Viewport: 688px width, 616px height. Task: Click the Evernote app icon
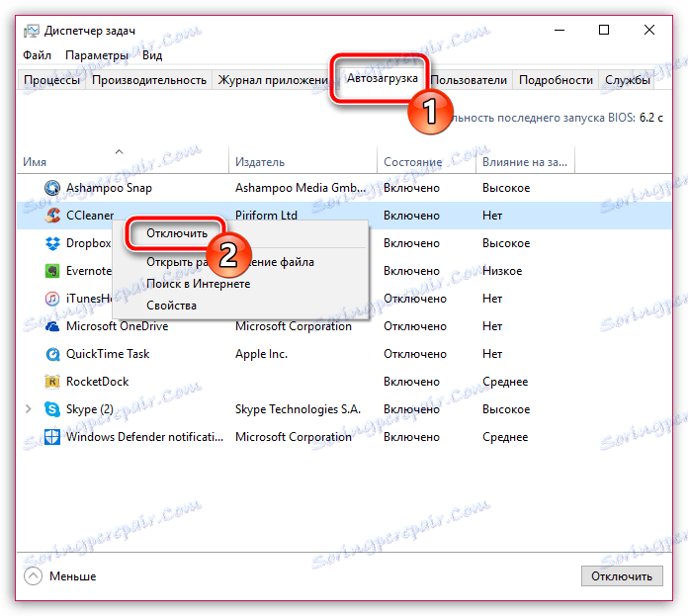[x=52, y=271]
